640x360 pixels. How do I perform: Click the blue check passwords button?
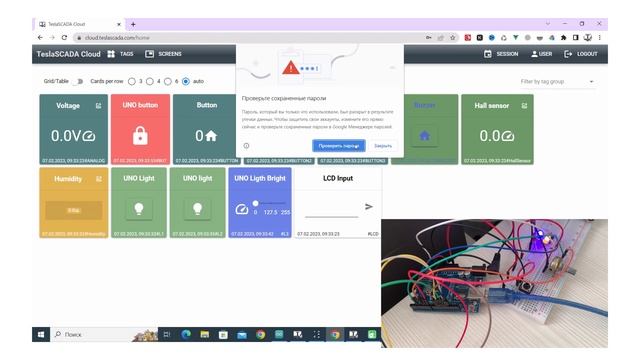coord(339,146)
